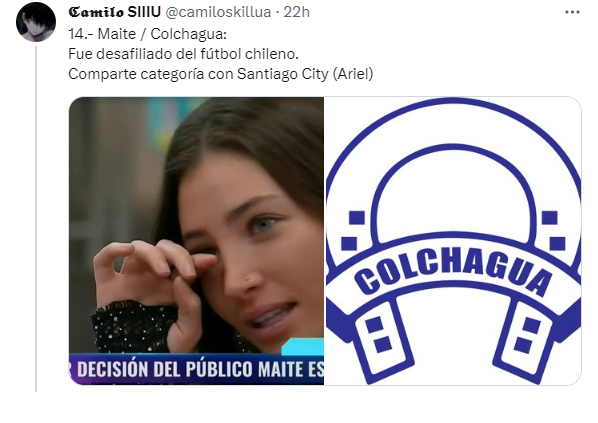Image resolution: width=598 pixels, height=423 pixels.
Task: Open the Camilo SIIIU display name link
Action: tap(114, 13)
